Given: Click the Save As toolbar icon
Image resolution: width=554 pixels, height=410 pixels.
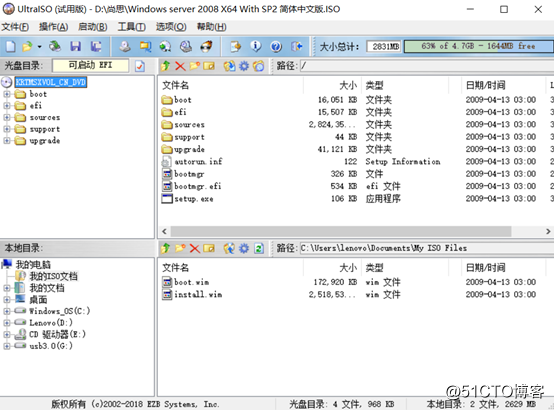Looking at the screenshot, I should click(x=96, y=46).
